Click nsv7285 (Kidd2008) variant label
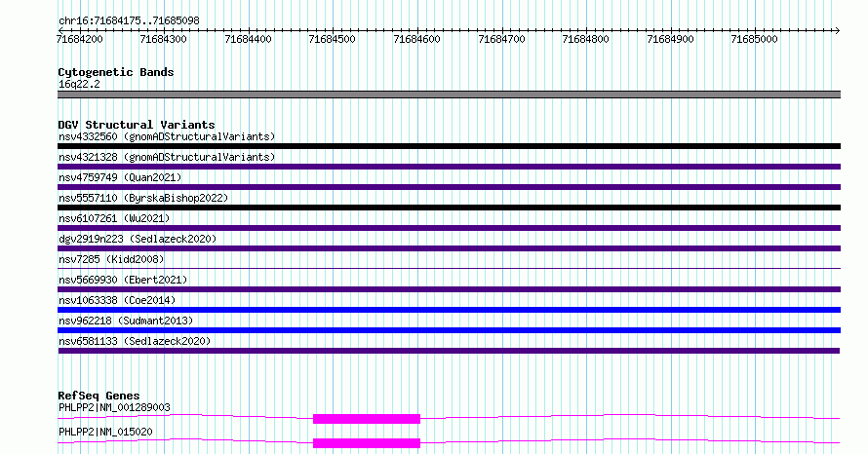Image resolution: width=868 pixels, height=454 pixels. (x=111, y=259)
